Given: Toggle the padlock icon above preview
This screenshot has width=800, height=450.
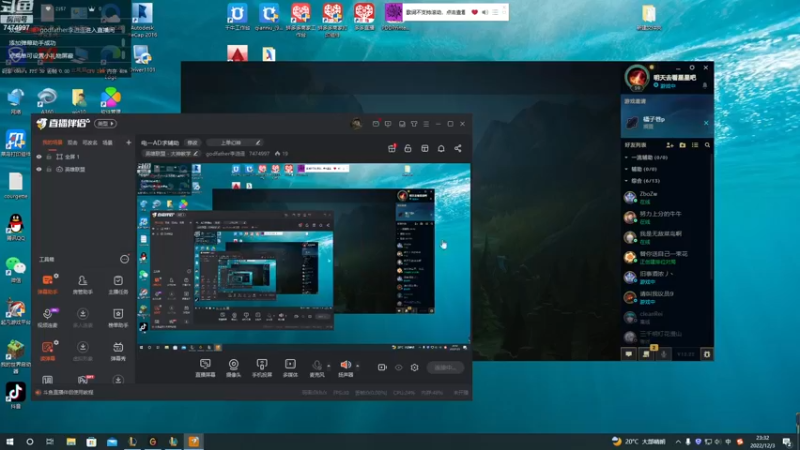Looking at the screenshot, I should (408, 148).
